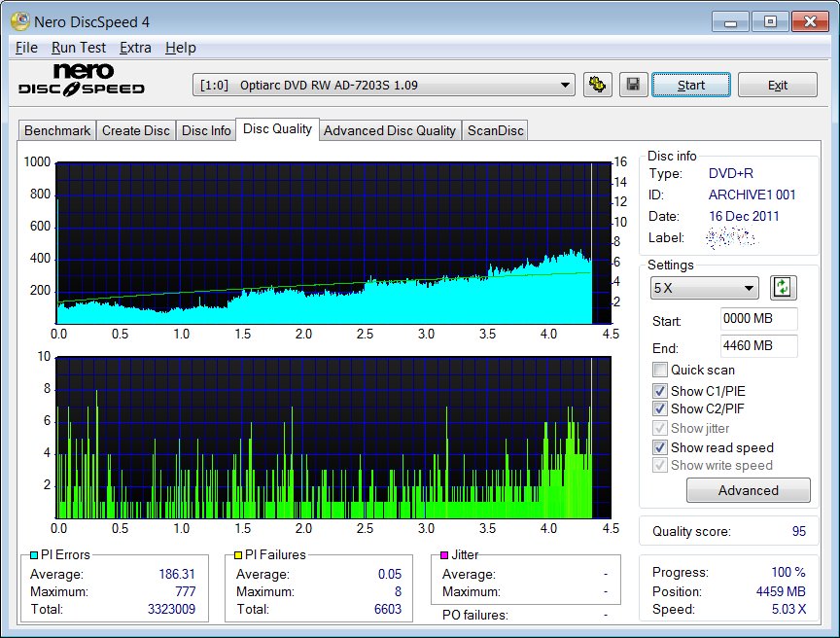Image resolution: width=840 pixels, height=638 pixels.
Task: Click the disc ID ARCHIVE1 001
Action: (x=752, y=195)
